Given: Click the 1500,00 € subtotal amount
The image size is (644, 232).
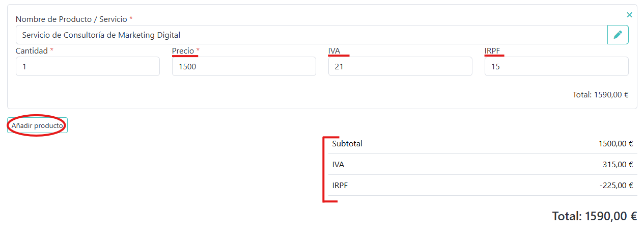Looking at the screenshot, I should tap(615, 144).
